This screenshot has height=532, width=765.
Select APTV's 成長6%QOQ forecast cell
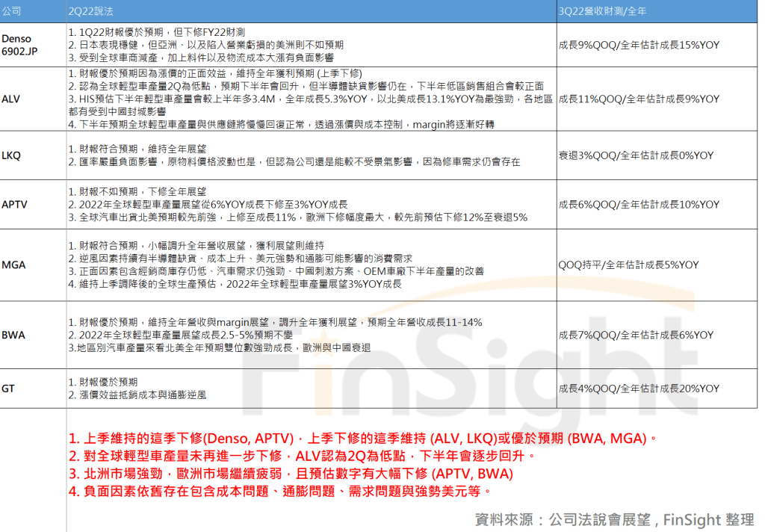[x=639, y=204]
